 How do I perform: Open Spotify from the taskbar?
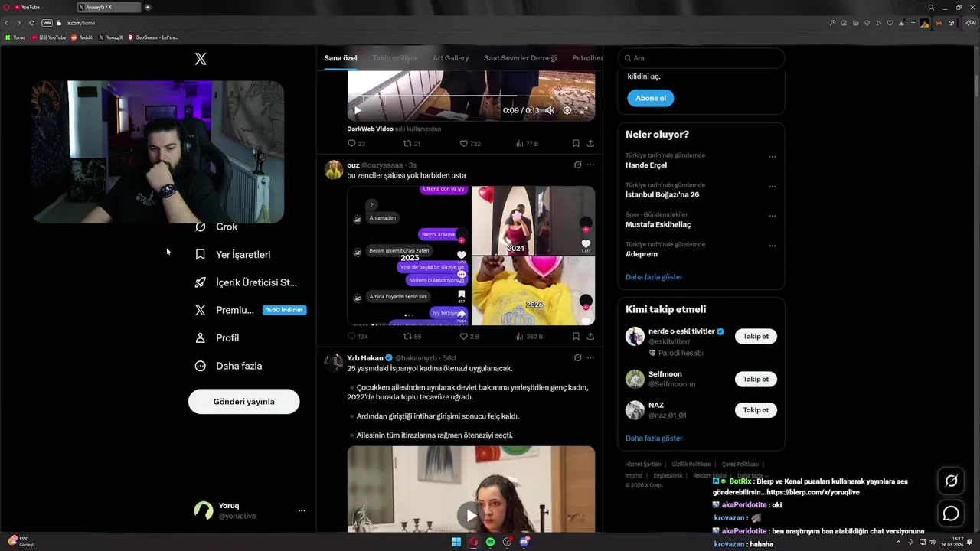[490, 542]
